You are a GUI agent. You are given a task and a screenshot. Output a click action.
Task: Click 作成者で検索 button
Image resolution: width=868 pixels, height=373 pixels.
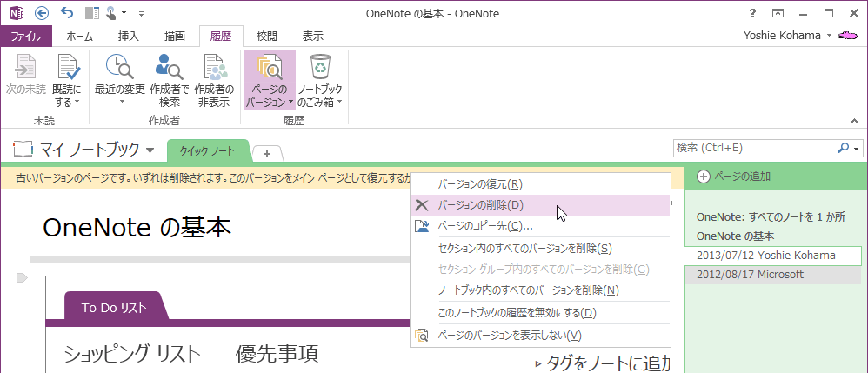pyautogui.click(x=170, y=78)
